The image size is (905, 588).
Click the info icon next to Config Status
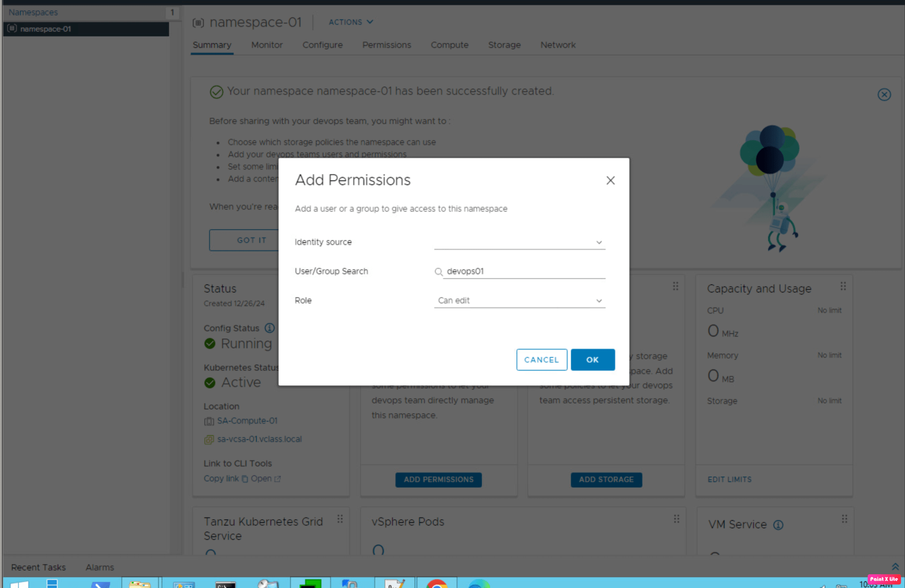pos(270,328)
